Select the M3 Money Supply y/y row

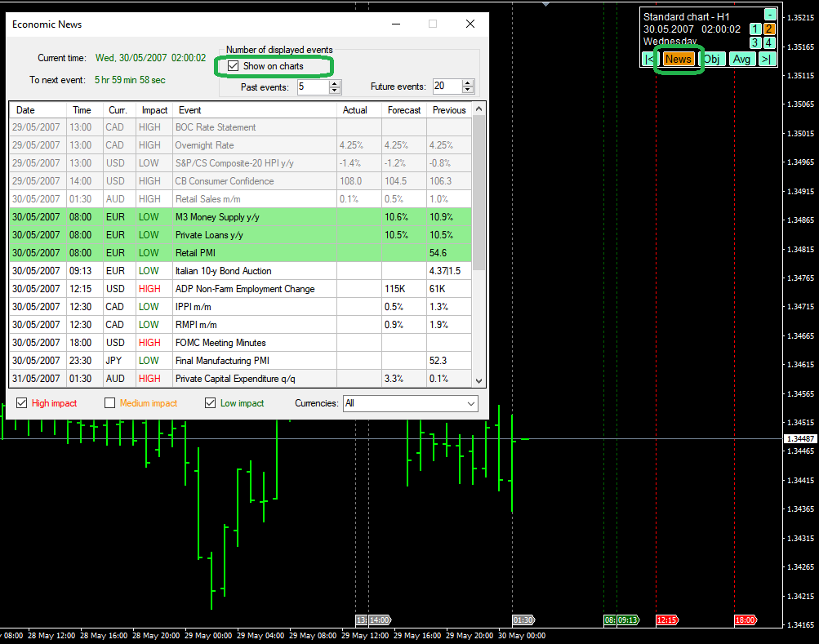pyautogui.click(x=240, y=217)
